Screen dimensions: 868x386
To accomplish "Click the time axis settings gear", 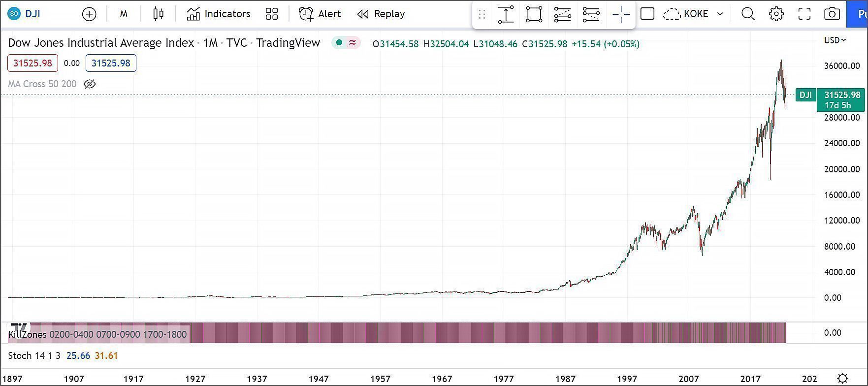I will tap(843, 379).
